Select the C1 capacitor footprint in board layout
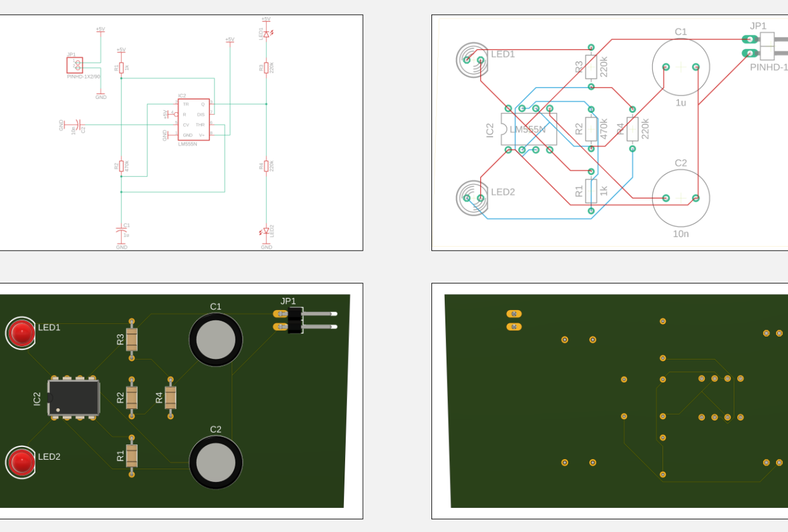 click(681, 67)
